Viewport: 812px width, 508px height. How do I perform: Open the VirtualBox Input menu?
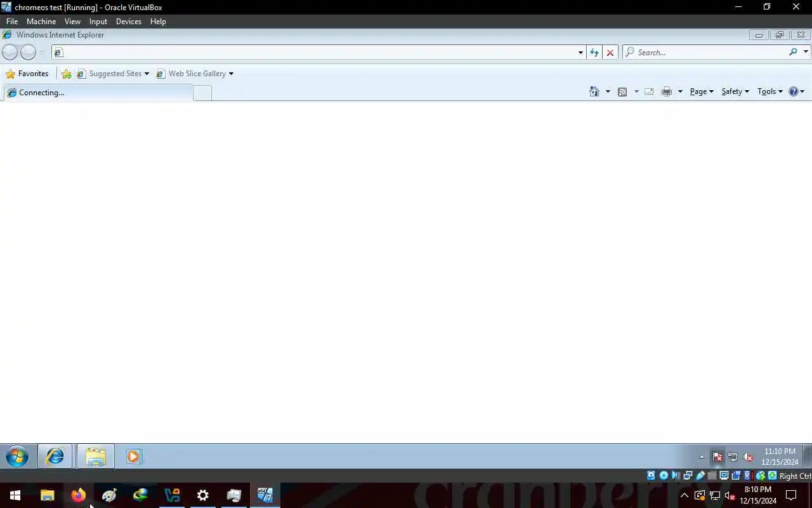pos(98,22)
